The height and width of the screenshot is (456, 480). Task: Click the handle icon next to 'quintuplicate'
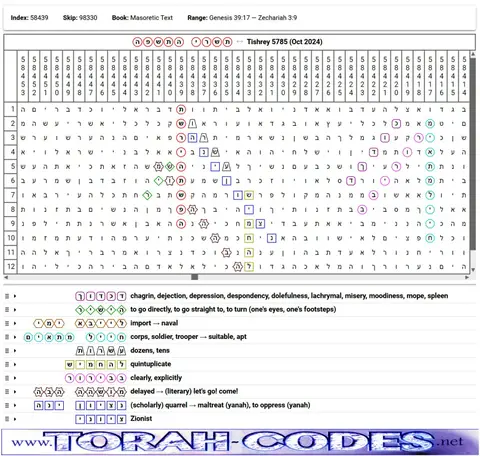(x=7, y=364)
